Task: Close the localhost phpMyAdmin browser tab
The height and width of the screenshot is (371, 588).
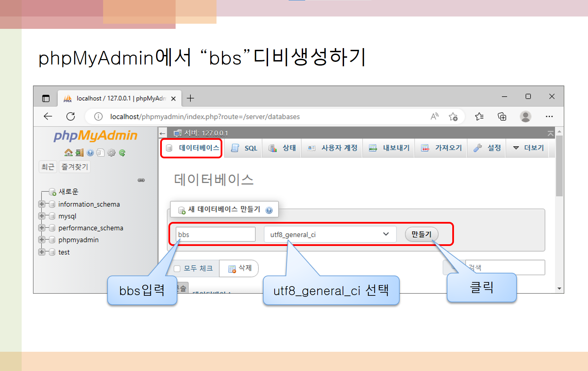Action: [174, 99]
